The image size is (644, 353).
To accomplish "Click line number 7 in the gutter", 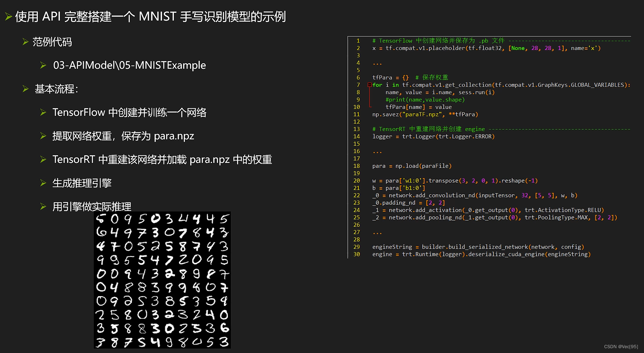I will coord(358,85).
